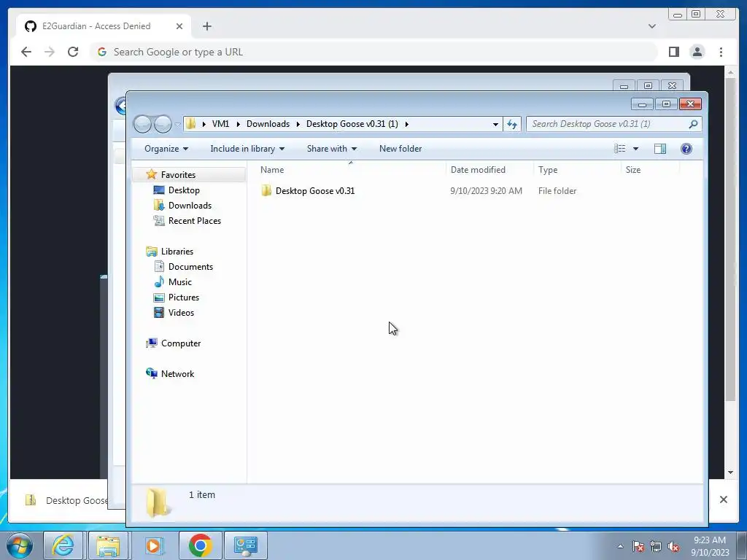747x560 pixels.
Task: Launch Internet Explorer from taskbar
Action: click(63, 545)
